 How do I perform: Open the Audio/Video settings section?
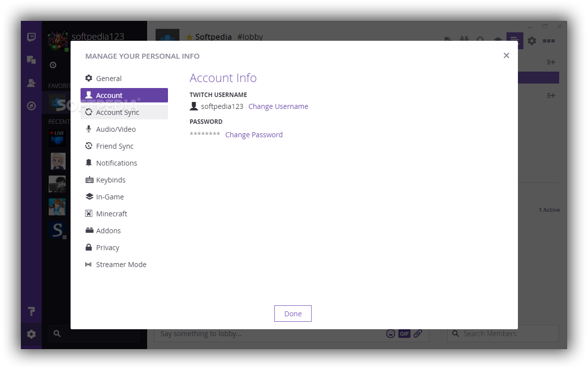coord(124,129)
